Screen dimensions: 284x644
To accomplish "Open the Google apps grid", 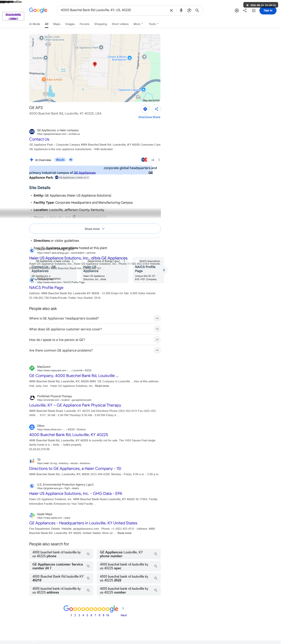I will point(254,10).
